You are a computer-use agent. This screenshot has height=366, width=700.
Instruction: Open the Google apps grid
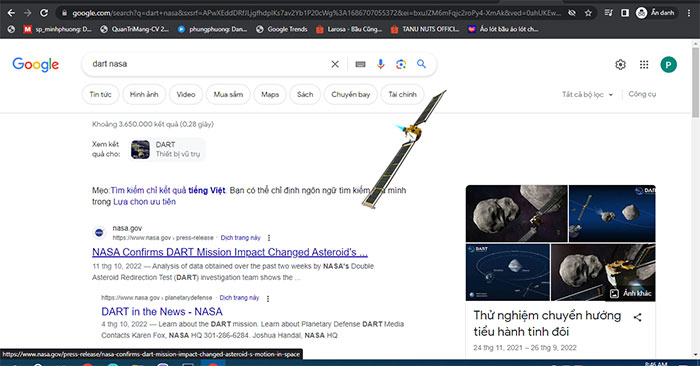(644, 65)
